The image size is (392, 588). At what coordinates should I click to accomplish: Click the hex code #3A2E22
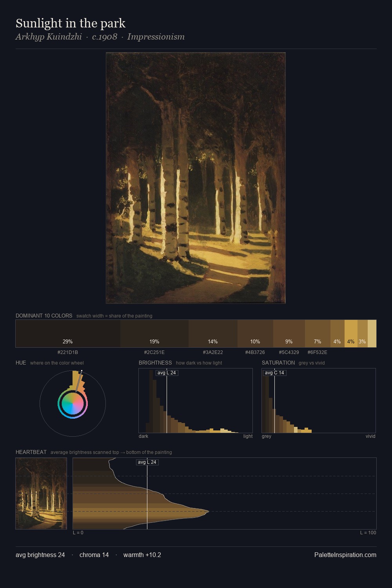point(213,352)
